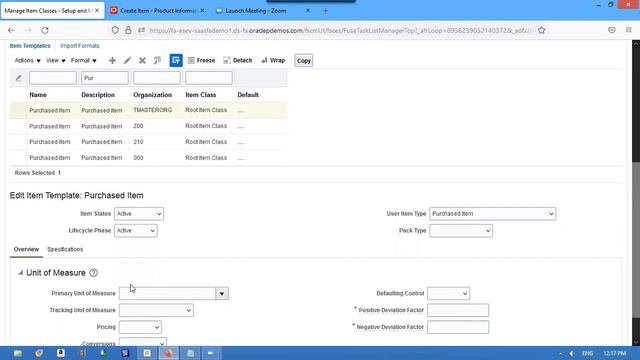Close the Create Item browser tab
Screen dimensions: 640x360
pyautogui.click(x=202, y=11)
